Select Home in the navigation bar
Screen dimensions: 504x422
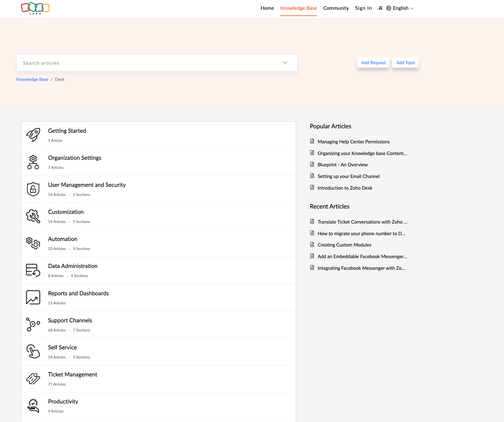[x=267, y=8]
